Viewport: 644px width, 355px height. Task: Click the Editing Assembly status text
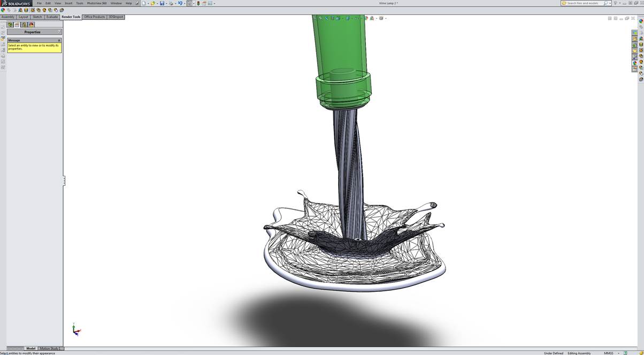[579, 353]
